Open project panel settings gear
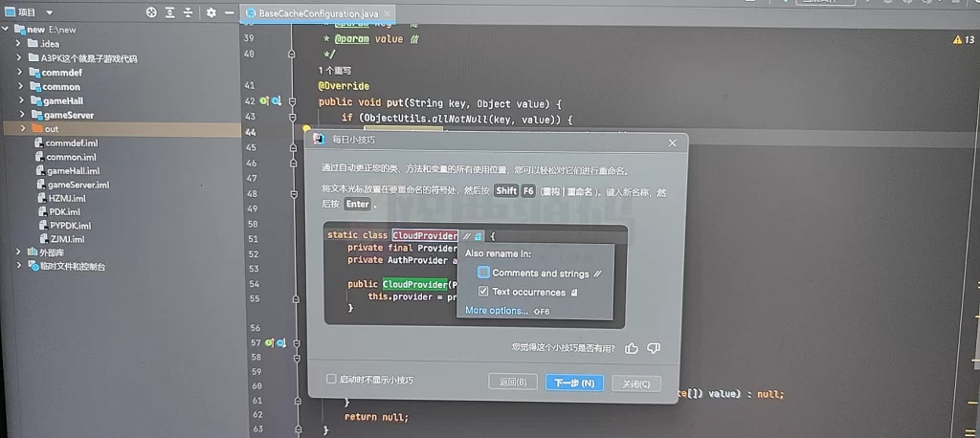The width and height of the screenshot is (980, 438). click(212, 12)
